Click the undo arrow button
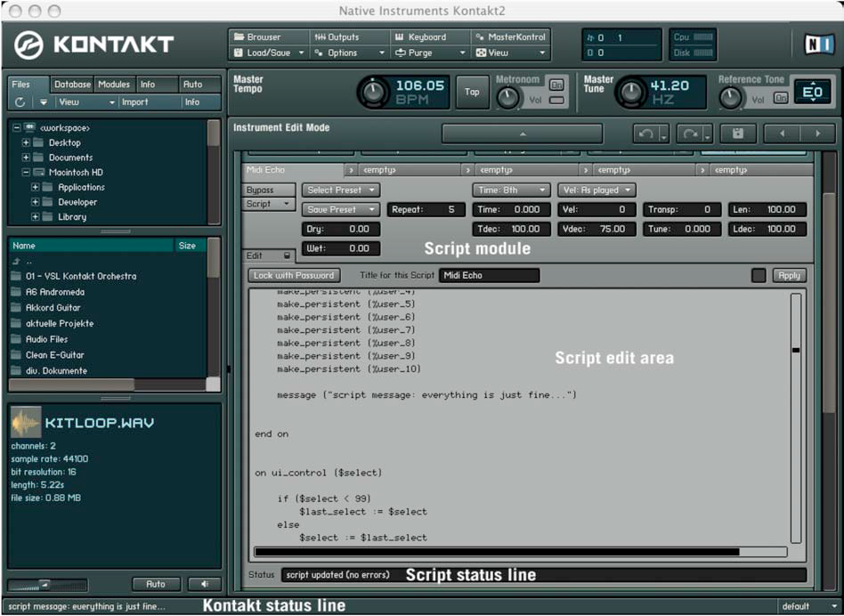Image resolution: width=844 pixels, height=616 pixels. coord(645,134)
